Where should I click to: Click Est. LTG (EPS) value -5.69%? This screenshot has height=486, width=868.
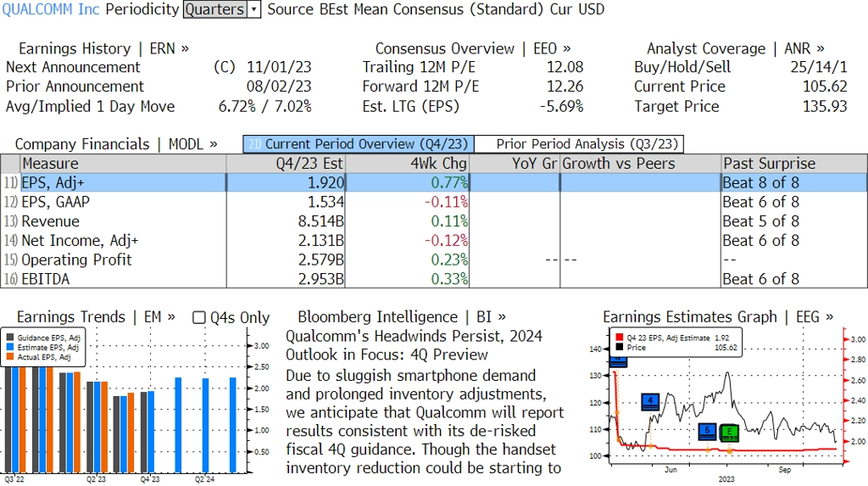click(x=561, y=106)
